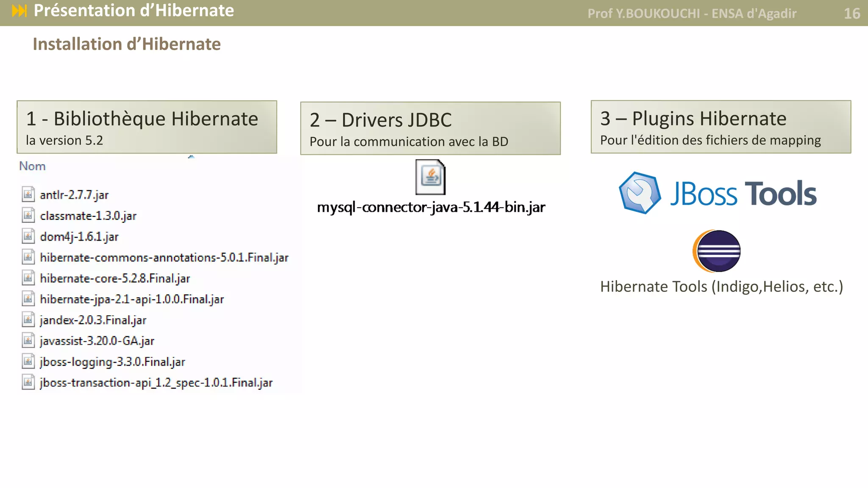Click the JBoss Tools wrench hexagon logo

click(x=640, y=193)
